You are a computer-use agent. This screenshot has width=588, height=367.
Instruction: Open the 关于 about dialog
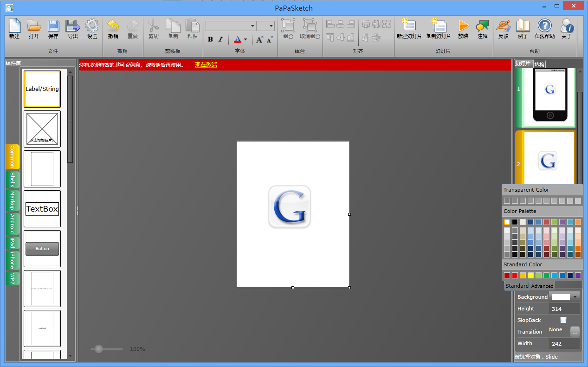coord(567,29)
